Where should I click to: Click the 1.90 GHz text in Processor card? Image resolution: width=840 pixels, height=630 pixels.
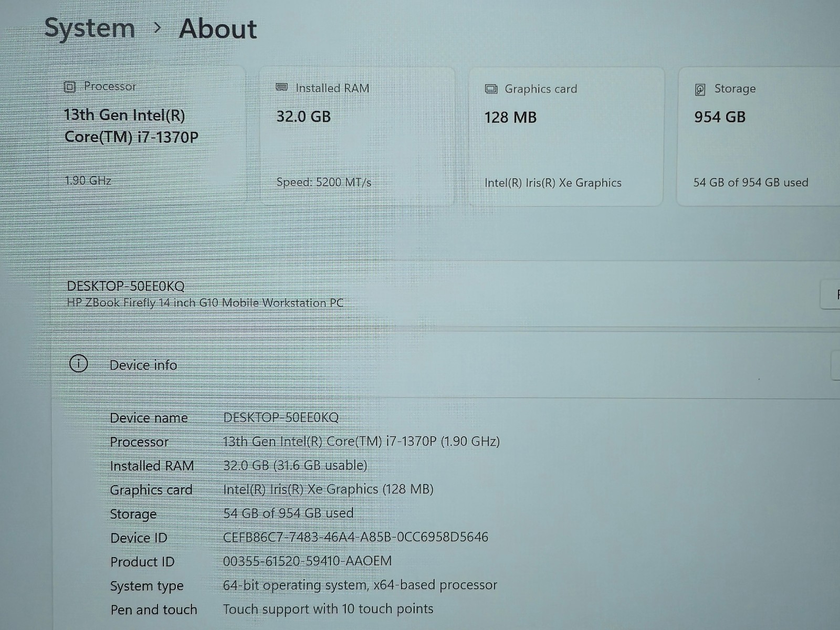88,181
